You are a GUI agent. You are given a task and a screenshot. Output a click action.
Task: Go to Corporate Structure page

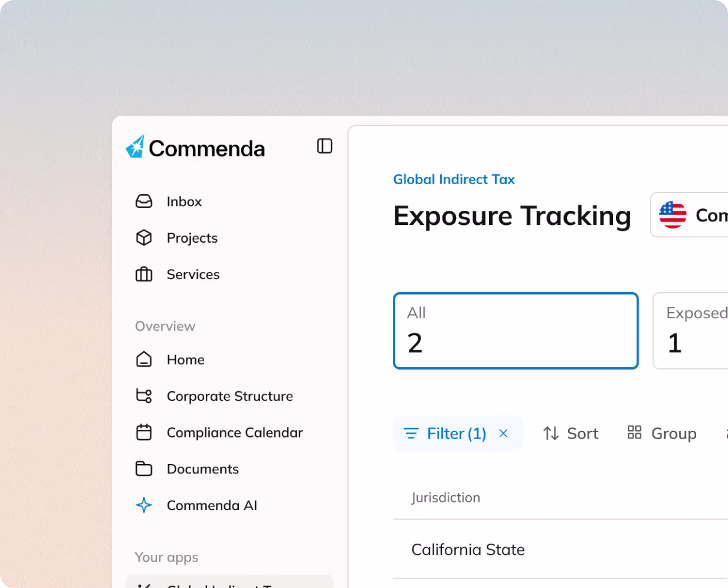coord(229,396)
